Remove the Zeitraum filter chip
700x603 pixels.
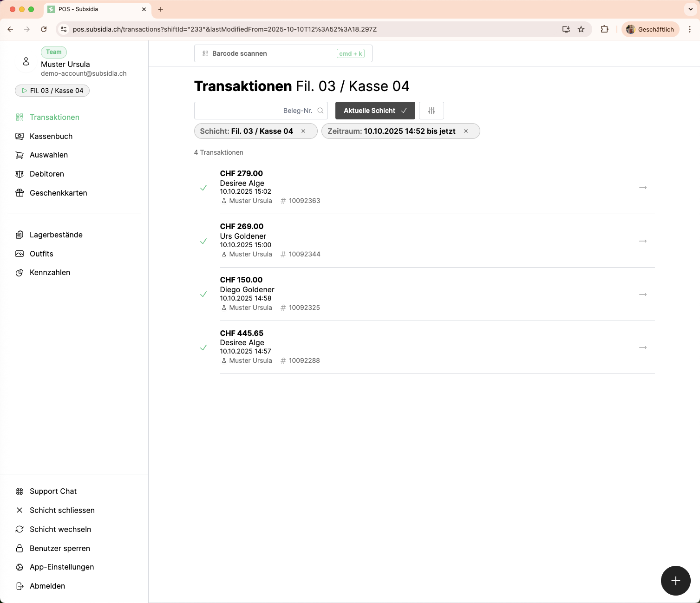click(465, 131)
